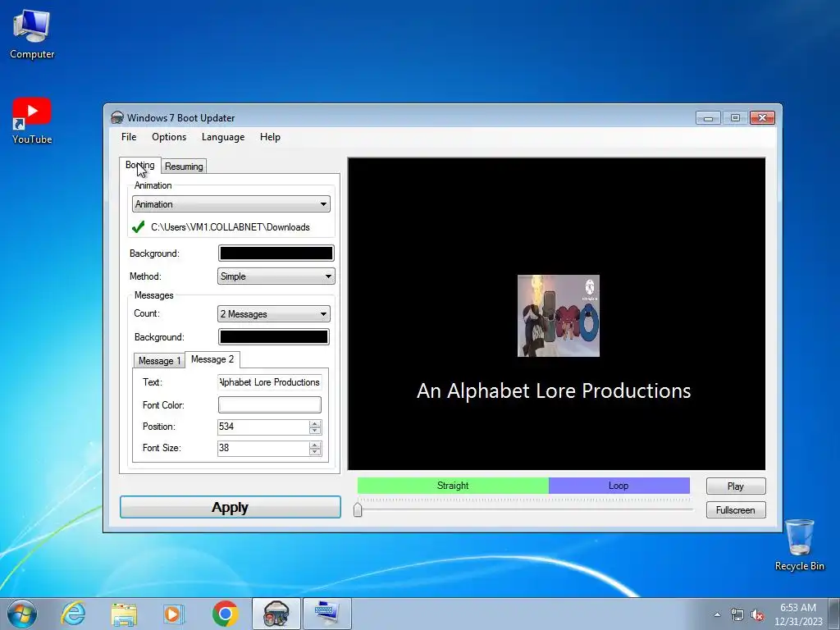This screenshot has height=630, width=840.
Task: Open the network tray icon
Action: [x=737, y=614]
